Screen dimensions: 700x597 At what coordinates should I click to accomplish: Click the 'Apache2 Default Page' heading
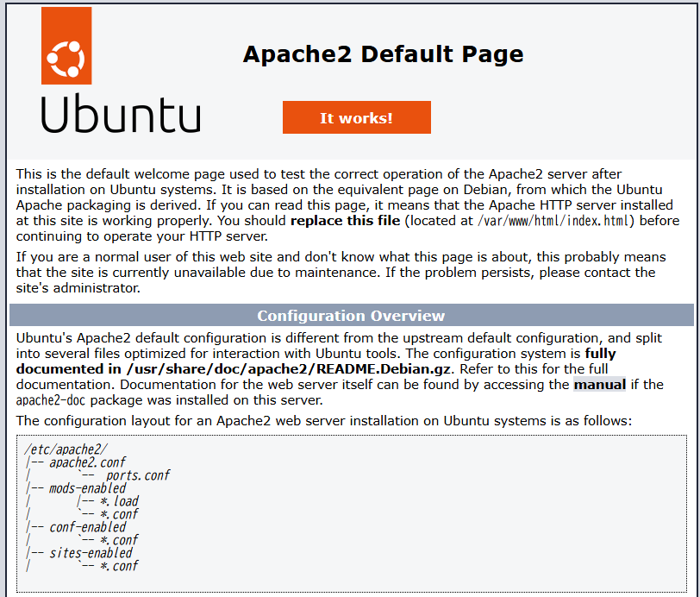click(x=383, y=54)
